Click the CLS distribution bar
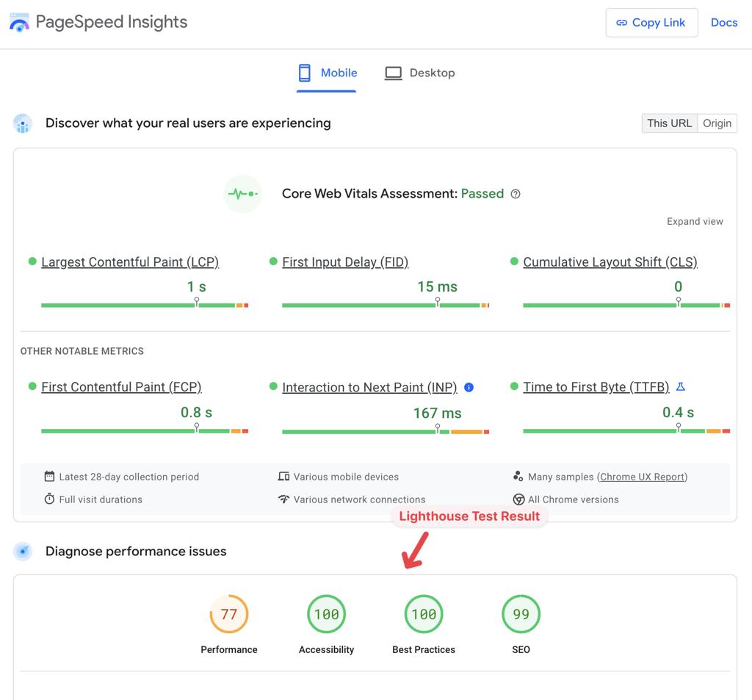 click(626, 305)
